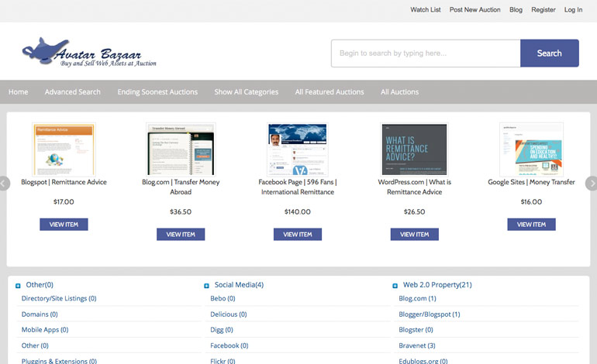
Task: Open the Watch List link
Action: coord(426,10)
